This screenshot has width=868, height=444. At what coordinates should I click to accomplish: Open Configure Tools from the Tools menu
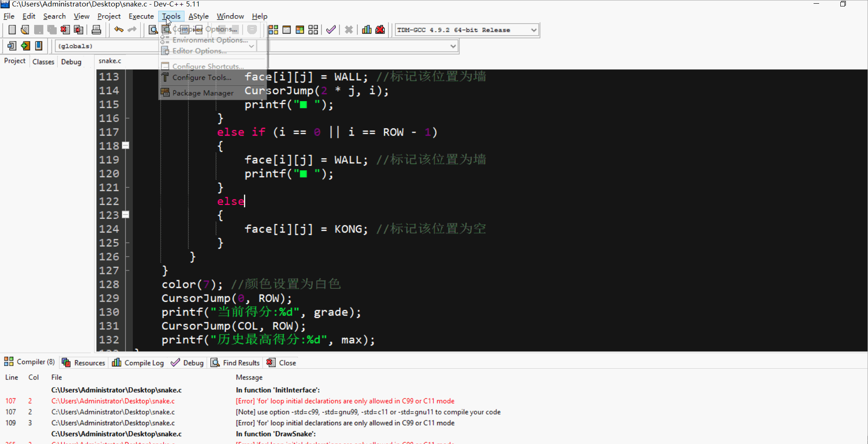click(x=202, y=78)
